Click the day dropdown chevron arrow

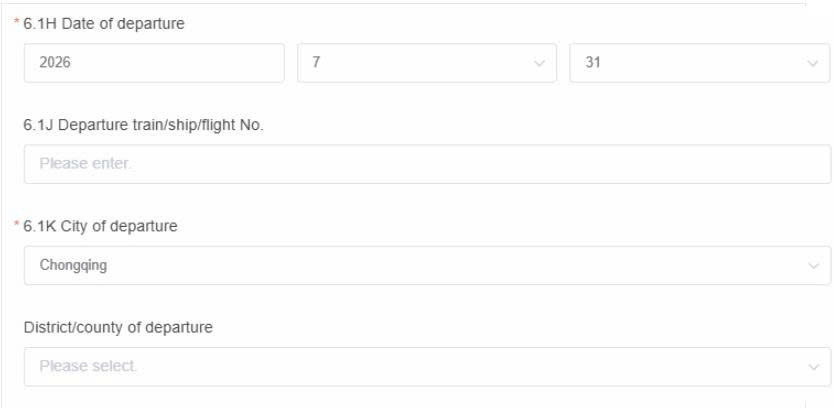(811, 63)
